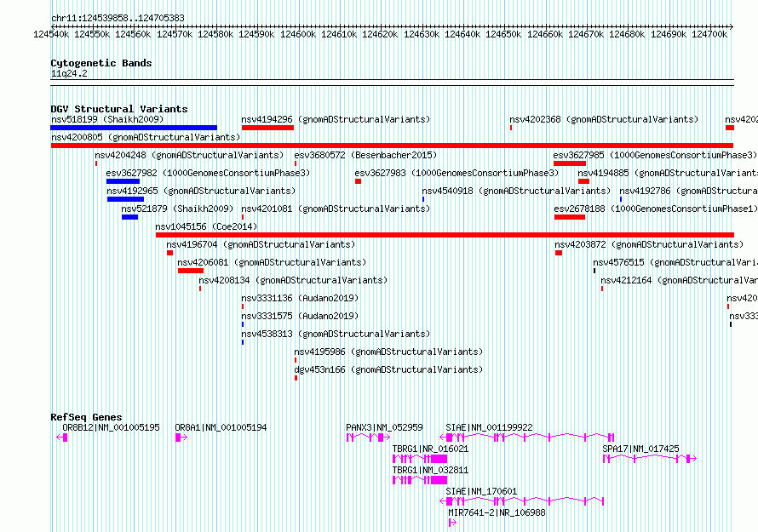This screenshot has width=758, height=532.
Task: Open the nsv3331575 (Audano2019) label
Action: click(x=300, y=316)
